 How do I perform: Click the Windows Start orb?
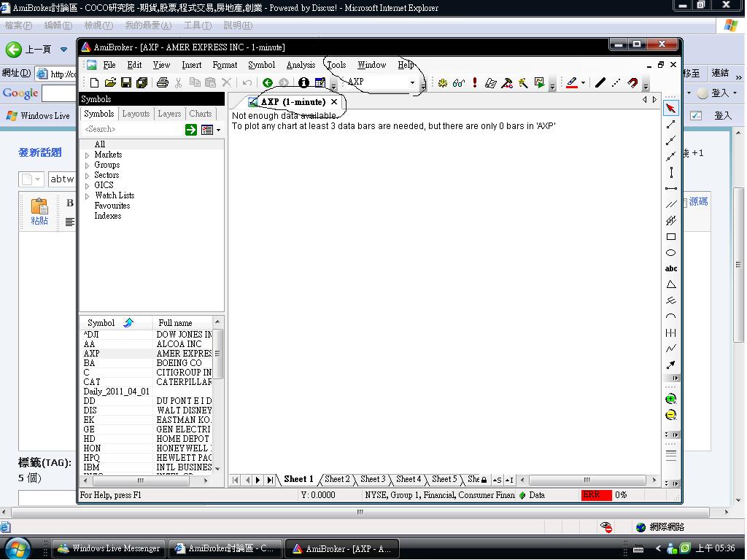(x=18, y=548)
